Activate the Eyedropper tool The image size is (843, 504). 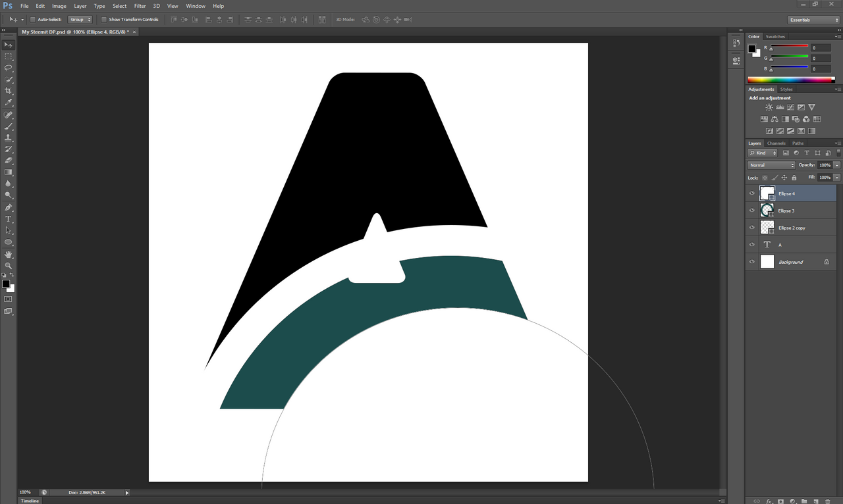click(9, 103)
